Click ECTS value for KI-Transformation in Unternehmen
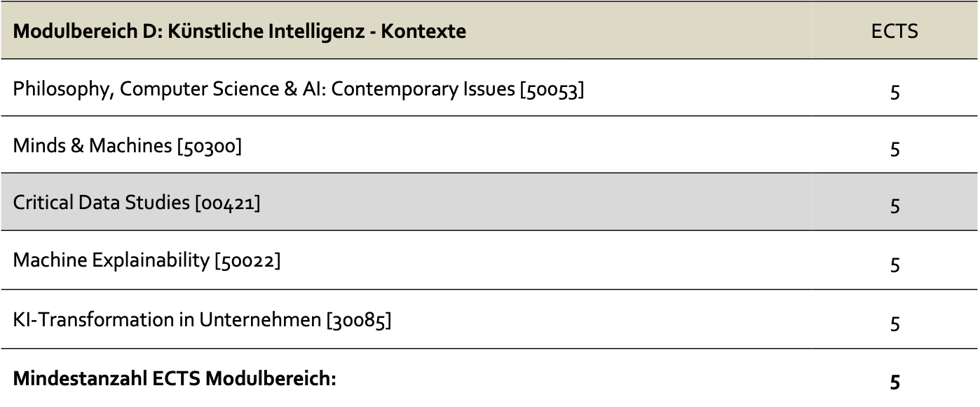 tap(894, 323)
